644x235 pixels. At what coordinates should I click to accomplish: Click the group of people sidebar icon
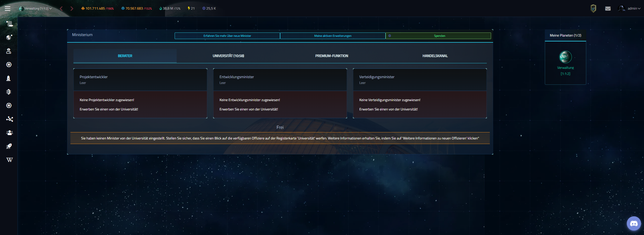tap(9, 133)
